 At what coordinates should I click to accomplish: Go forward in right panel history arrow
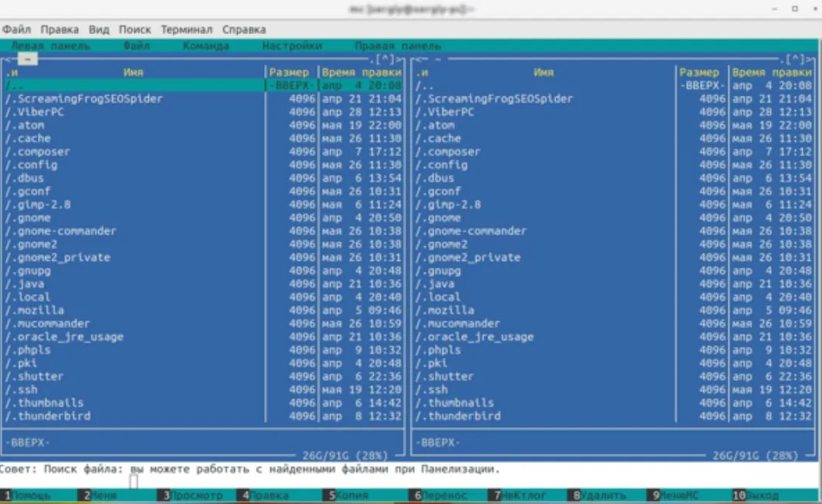[810, 59]
